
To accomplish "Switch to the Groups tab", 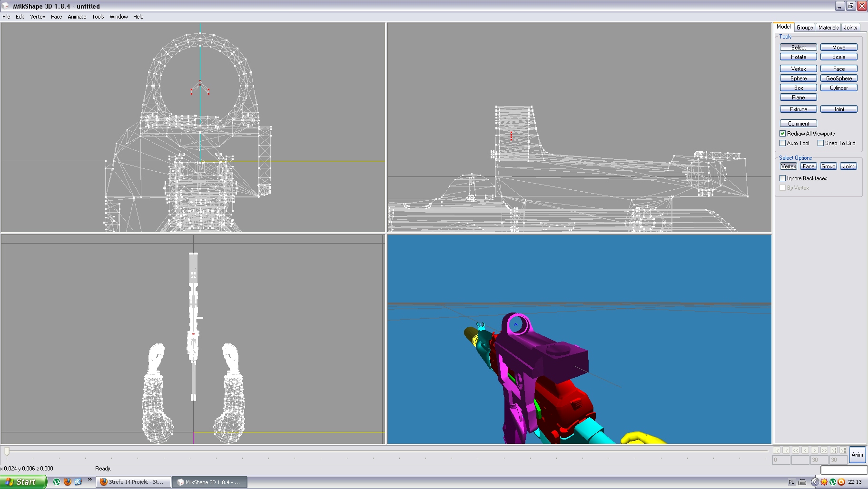I will pyautogui.click(x=805, y=28).
